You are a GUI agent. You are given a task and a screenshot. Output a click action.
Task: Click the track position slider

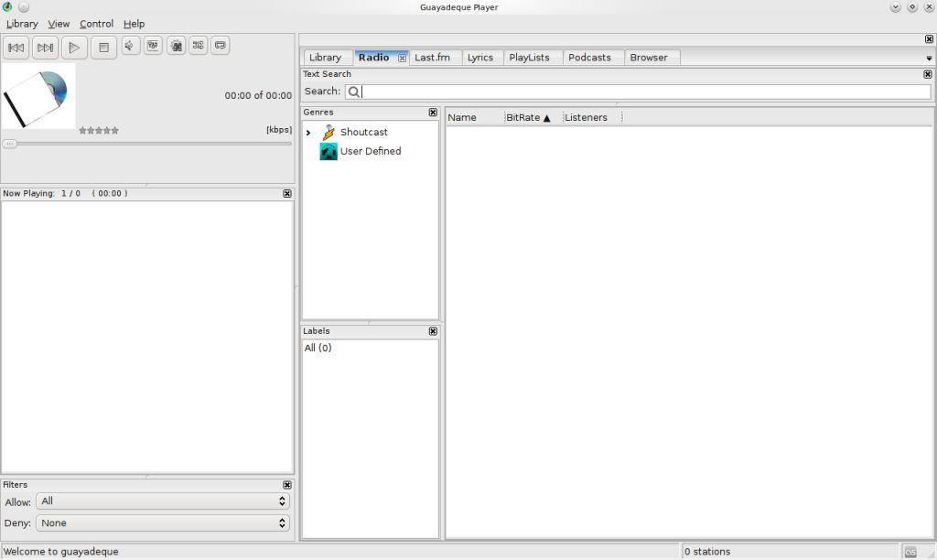[x=146, y=144]
